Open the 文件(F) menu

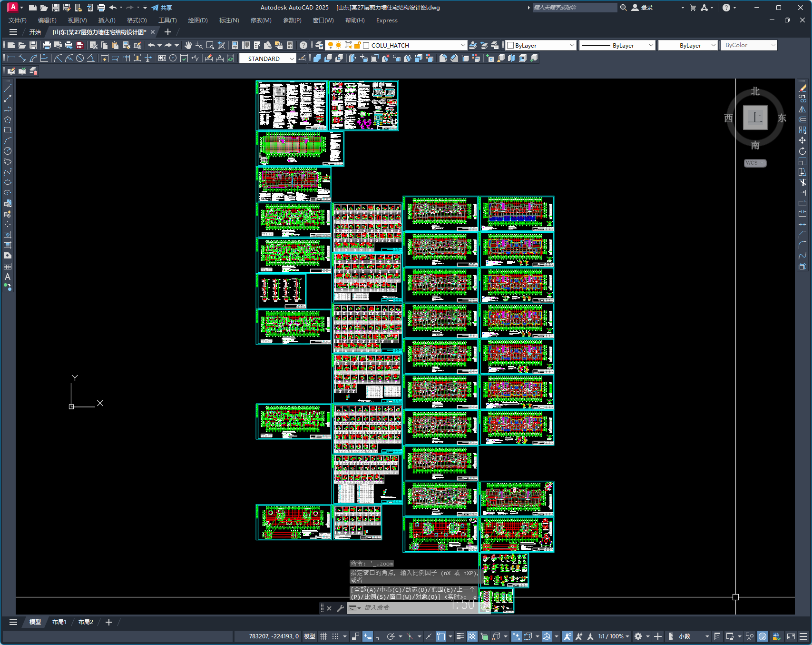tap(18, 20)
